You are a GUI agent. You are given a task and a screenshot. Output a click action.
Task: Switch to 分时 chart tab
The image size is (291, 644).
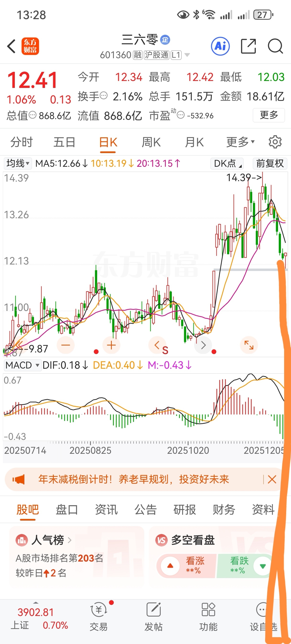click(22, 142)
